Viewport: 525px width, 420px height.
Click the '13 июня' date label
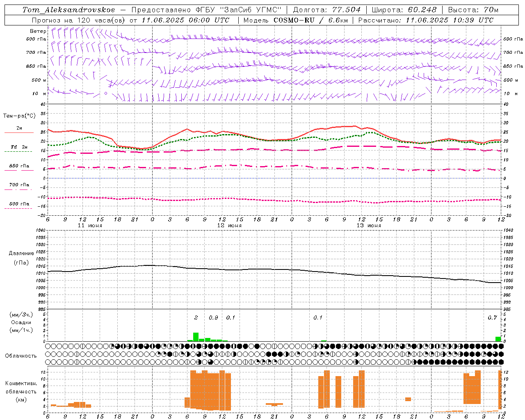pos(369,226)
